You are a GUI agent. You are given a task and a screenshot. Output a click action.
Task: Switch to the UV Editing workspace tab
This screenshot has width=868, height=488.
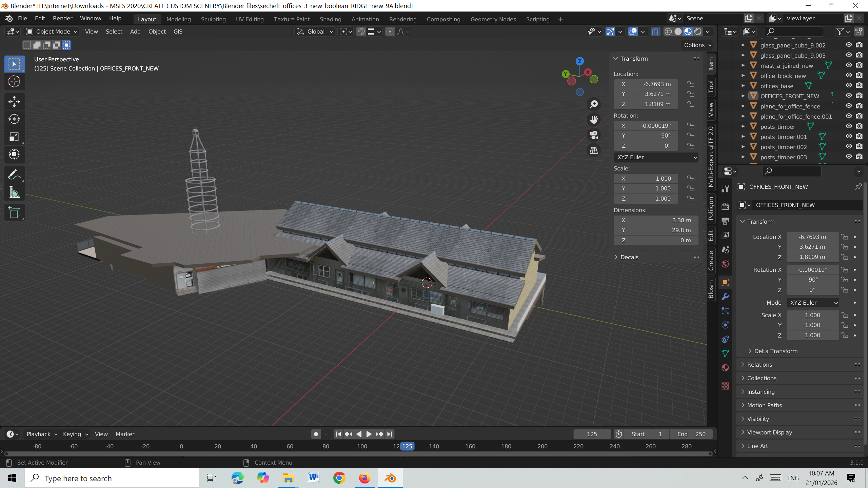click(250, 19)
